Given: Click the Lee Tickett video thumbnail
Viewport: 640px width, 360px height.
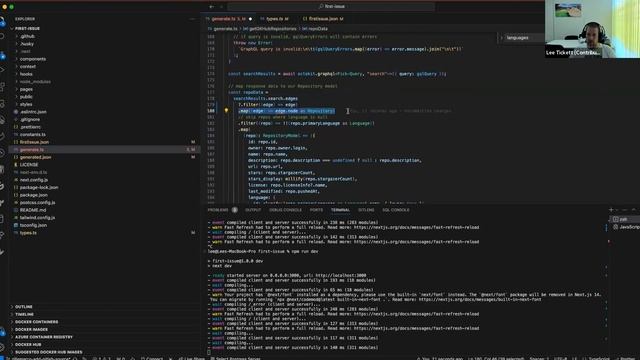Looking at the screenshot, I should [592, 29].
